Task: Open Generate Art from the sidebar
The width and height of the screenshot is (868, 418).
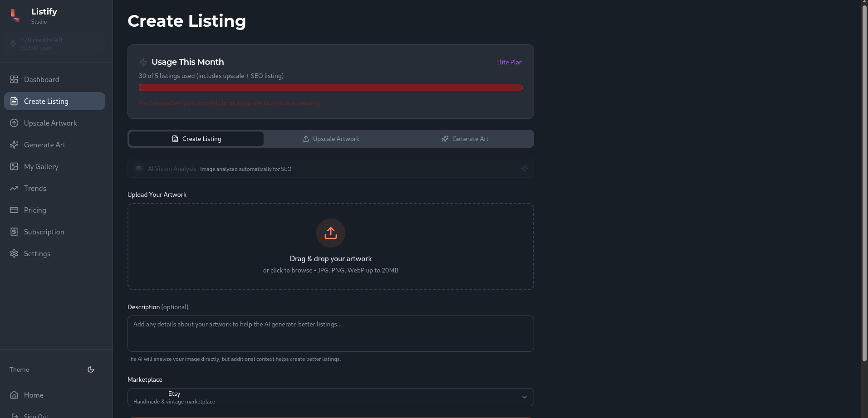Action: click(x=44, y=145)
